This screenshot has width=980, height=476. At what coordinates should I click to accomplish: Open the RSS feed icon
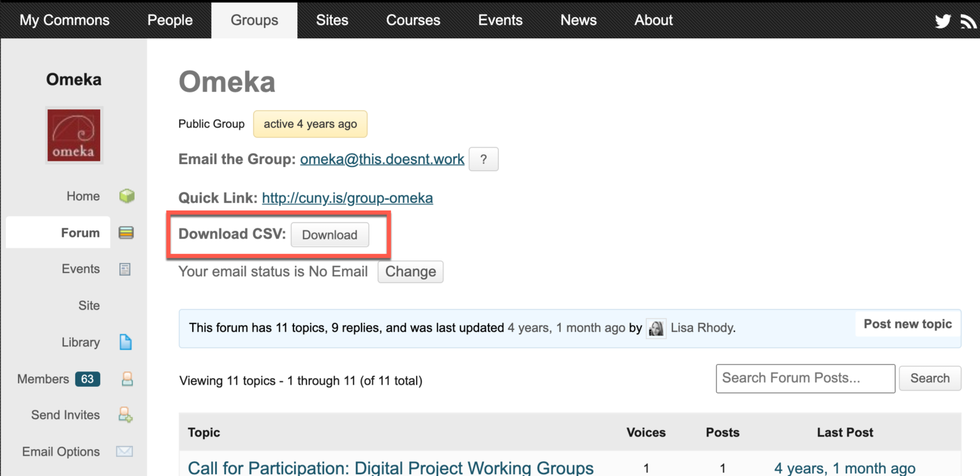[969, 21]
